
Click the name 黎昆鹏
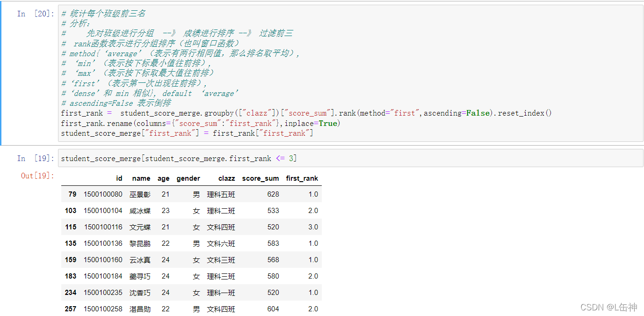point(140,243)
